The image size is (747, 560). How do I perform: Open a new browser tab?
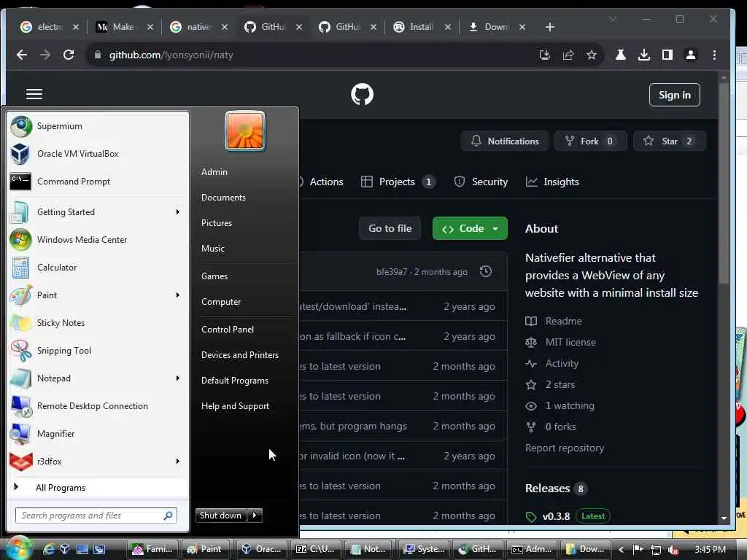coord(550,27)
